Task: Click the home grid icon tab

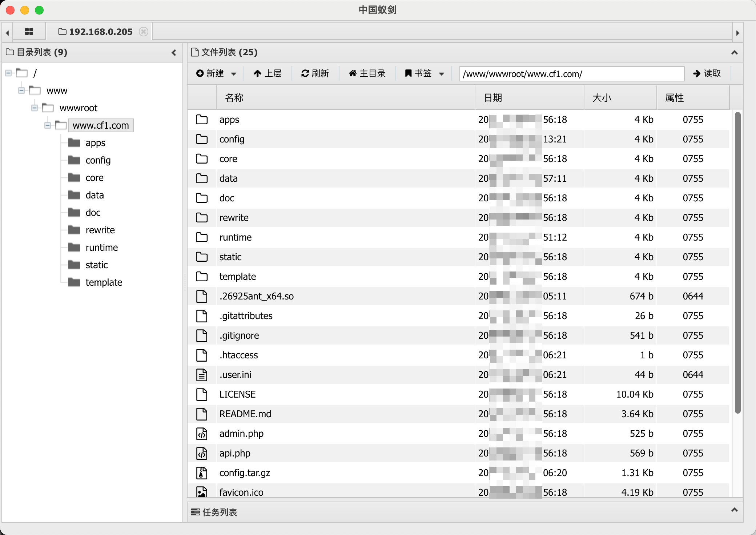Action: (29, 32)
